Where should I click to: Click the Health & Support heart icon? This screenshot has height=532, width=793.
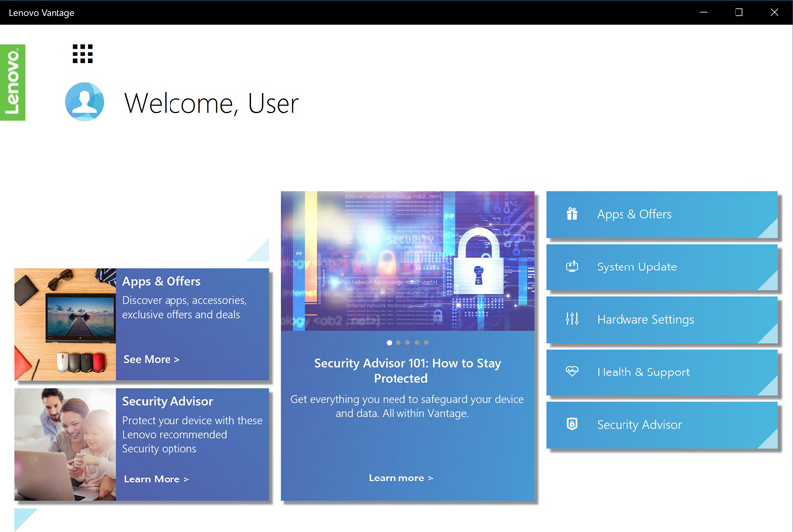tap(572, 372)
